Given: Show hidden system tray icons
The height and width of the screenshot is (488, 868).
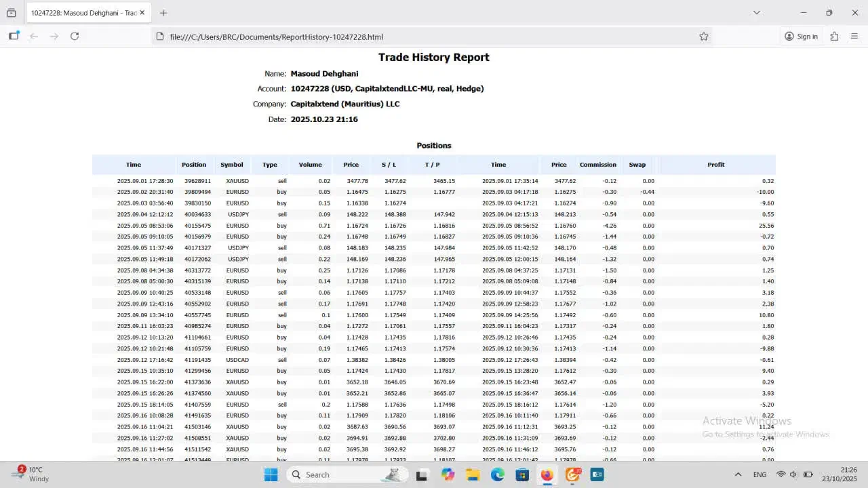Looking at the screenshot, I should click(738, 475).
